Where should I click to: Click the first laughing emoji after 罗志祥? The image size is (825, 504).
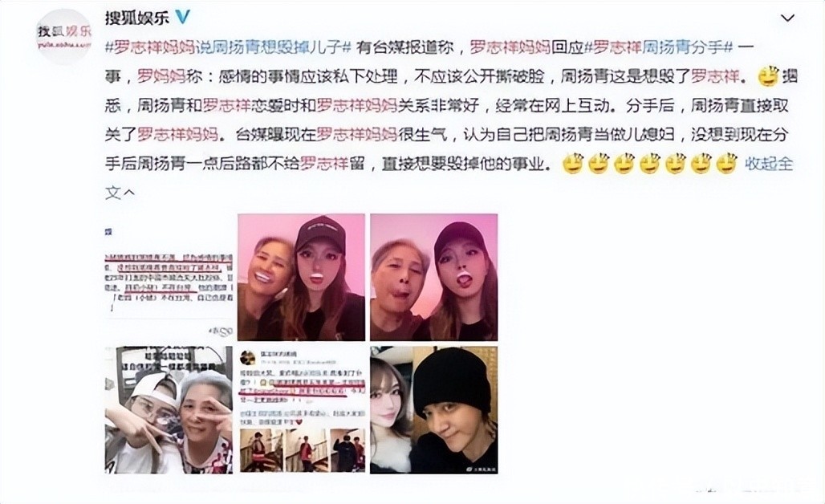coord(768,77)
